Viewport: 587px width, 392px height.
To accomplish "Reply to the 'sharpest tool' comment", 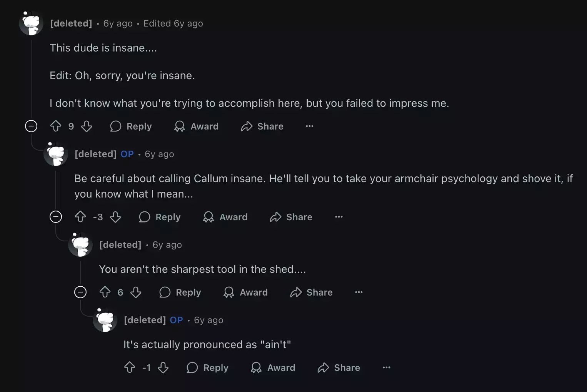I will click(180, 292).
